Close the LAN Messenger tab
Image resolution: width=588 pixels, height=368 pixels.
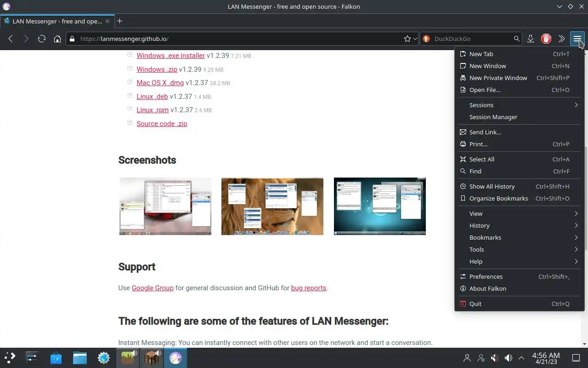[107, 21]
